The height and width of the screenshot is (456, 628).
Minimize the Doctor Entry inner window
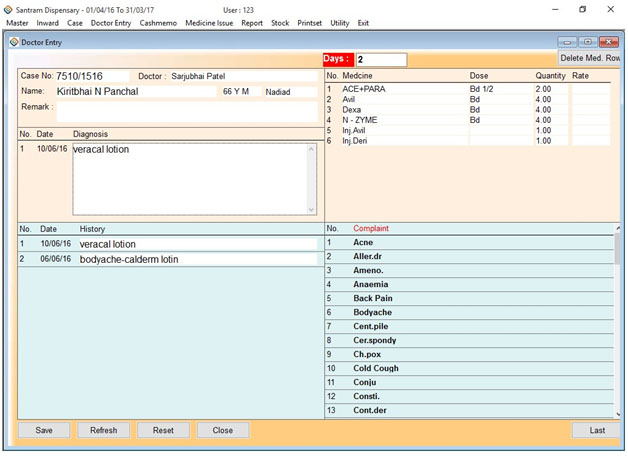(x=568, y=42)
